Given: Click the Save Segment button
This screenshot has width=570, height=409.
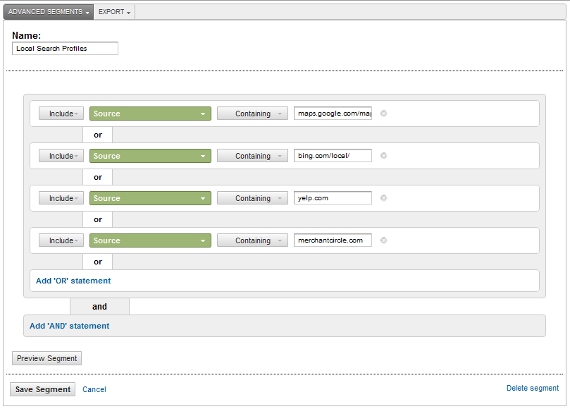Looking at the screenshot, I should pyautogui.click(x=43, y=389).
